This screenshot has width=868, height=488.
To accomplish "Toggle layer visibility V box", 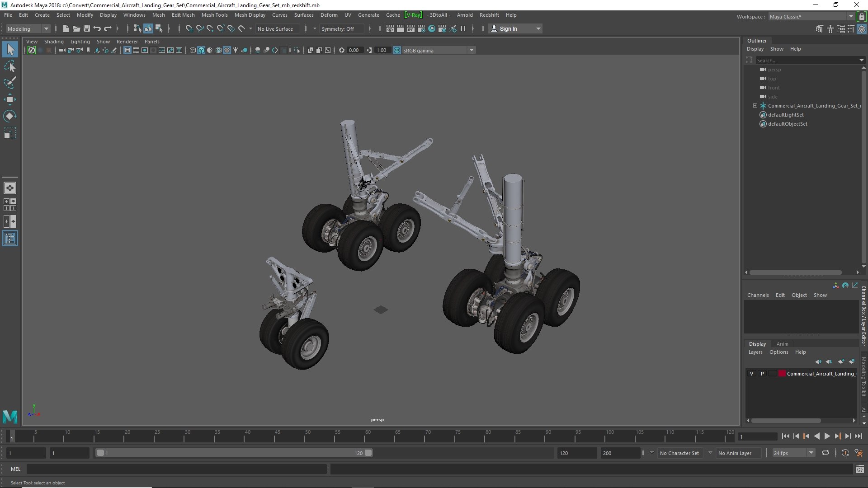I will pos(751,374).
